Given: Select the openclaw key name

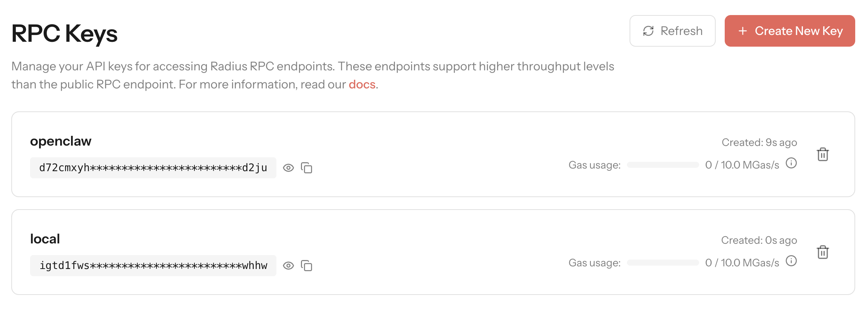Looking at the screenshot, I should pyautogui.click(x=61, y=141).
